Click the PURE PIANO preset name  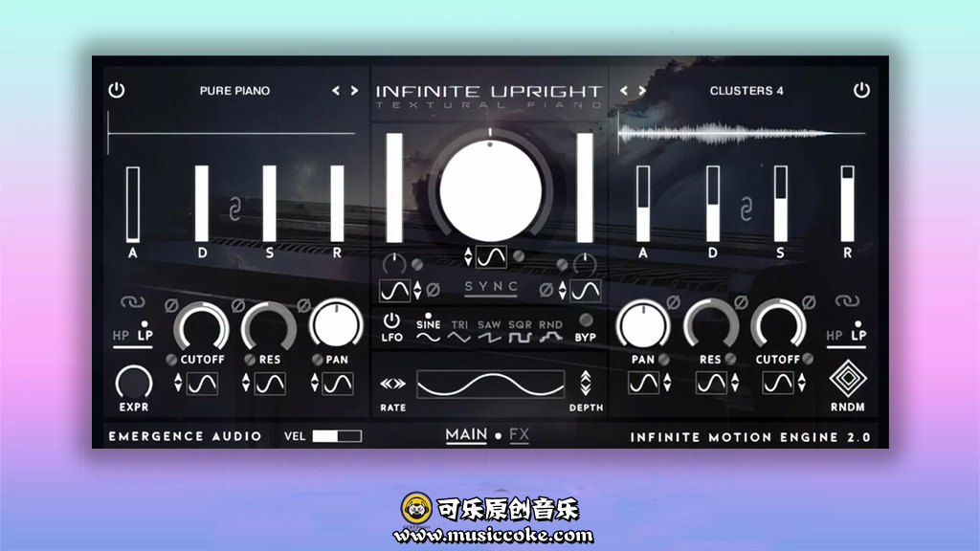coord(234,91)
